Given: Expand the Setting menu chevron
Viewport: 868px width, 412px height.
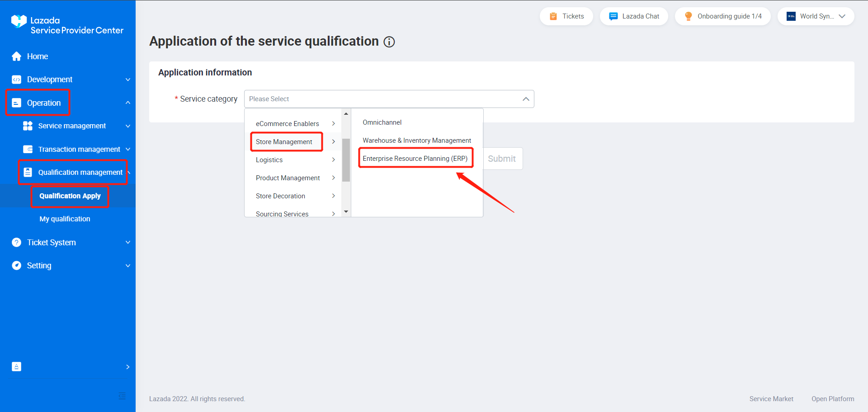Looking at the screenshot, I should coord(128,266).
